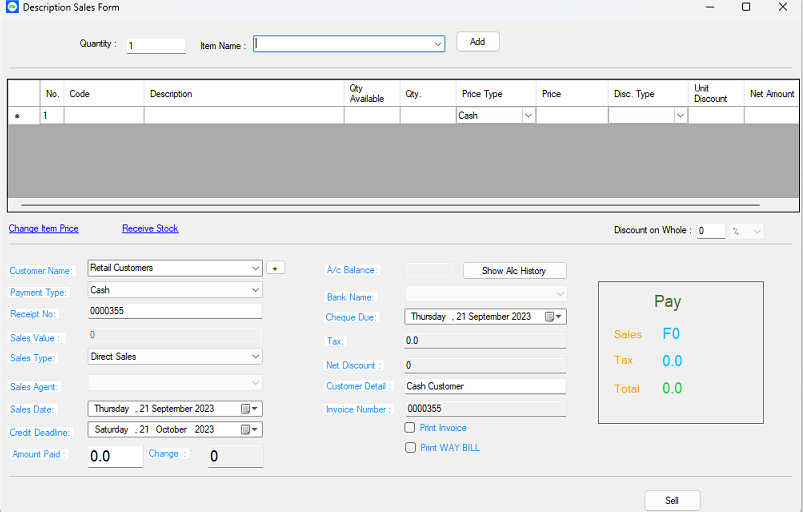Click the Qty Available column header
803x512 pixels.
372,94
